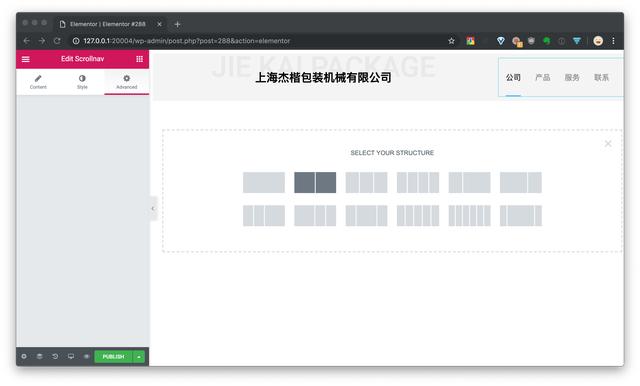The image size is (640, 386).
Task: Open the History icon in footer
Action: [55, 356]
